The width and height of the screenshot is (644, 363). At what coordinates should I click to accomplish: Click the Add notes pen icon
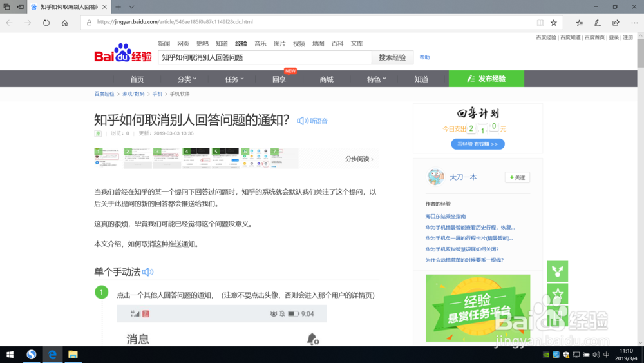click(597, 23)
